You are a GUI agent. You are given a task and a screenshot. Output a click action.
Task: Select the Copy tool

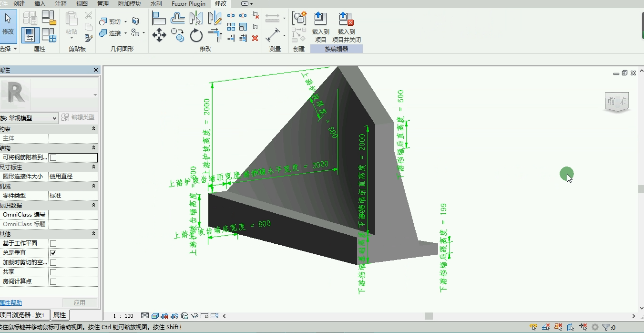pyautogui.click(x=177, y=35)
